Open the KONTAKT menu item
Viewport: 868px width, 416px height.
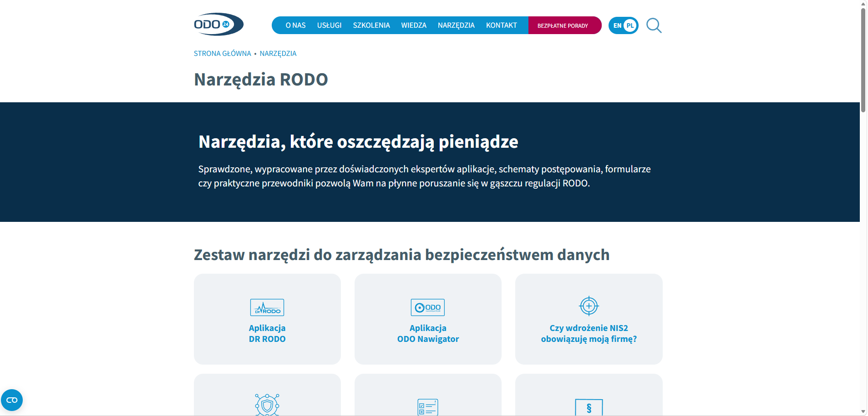(501, 25)
